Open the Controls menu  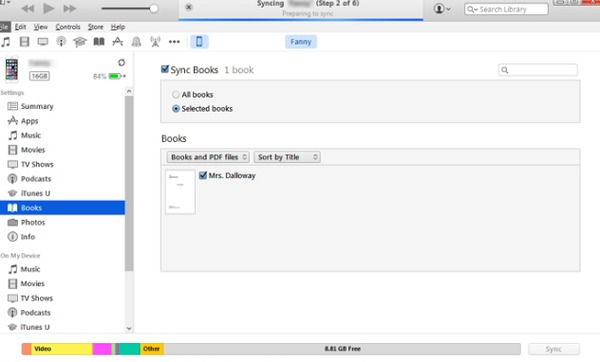[68, 27]
